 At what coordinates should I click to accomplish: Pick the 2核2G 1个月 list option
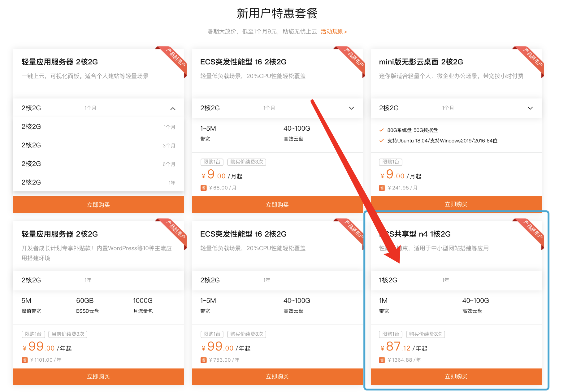pyautogui.click(x=98, y=127)
